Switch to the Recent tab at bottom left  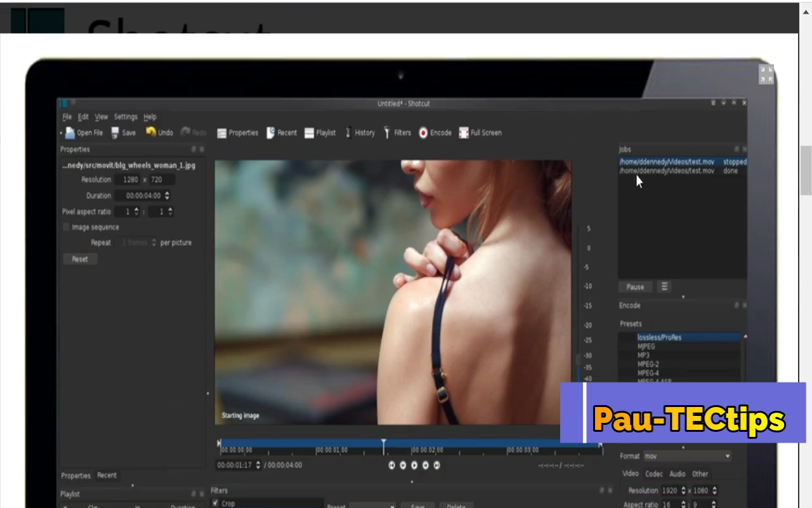[107, 475]
